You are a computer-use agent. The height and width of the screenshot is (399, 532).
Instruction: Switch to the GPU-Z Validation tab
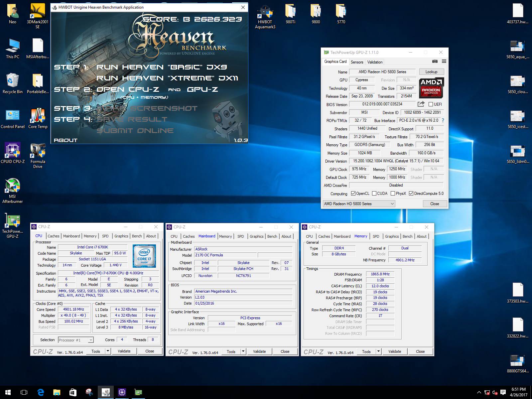(x=375, y=62)
